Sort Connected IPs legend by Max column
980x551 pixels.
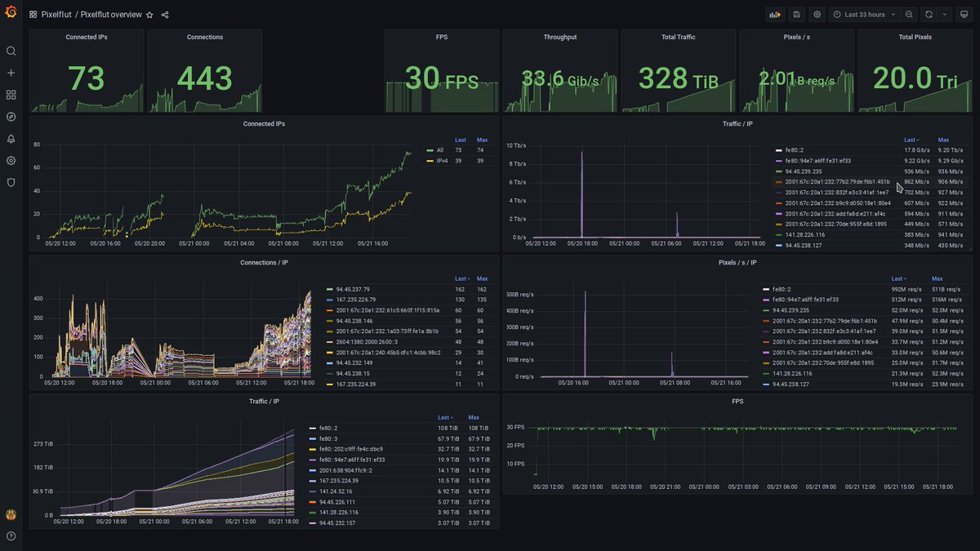point(480,140)
